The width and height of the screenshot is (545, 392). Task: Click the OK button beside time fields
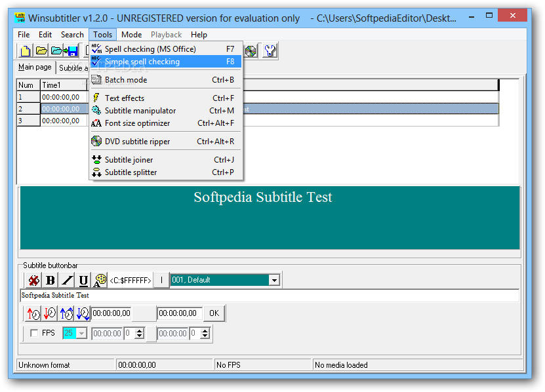click(x=214, y=313)
